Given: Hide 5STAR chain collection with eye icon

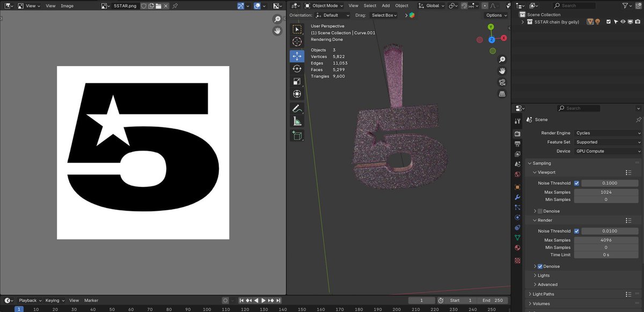Looking at the screenshot, I should coord(623,22).
